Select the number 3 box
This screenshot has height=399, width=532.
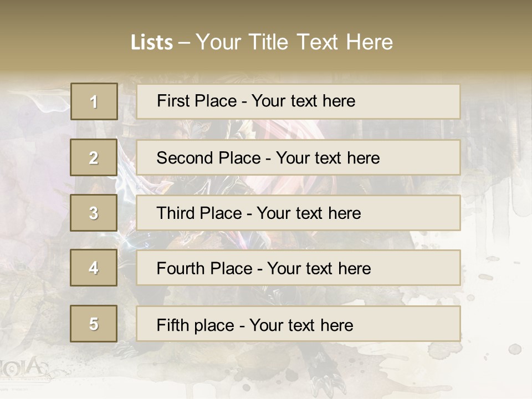click(94, 213)
